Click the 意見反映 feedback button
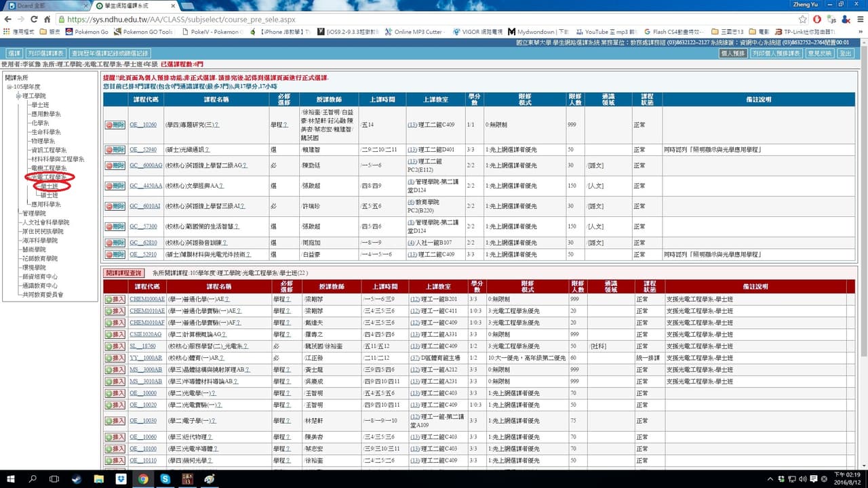868x488 pixels. click(820, 53)
